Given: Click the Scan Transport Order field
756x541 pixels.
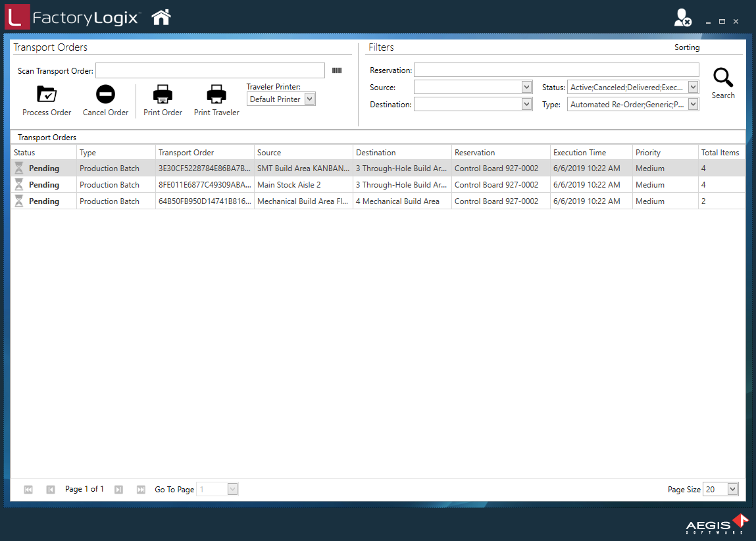Looking at the screenshot, I should [210, 70].
